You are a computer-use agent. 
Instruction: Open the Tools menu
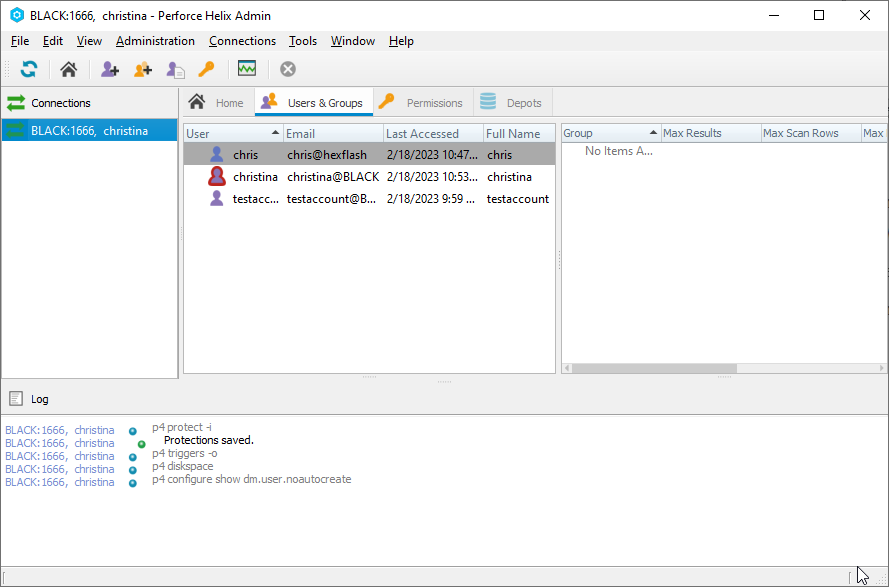tap(303, 41)
